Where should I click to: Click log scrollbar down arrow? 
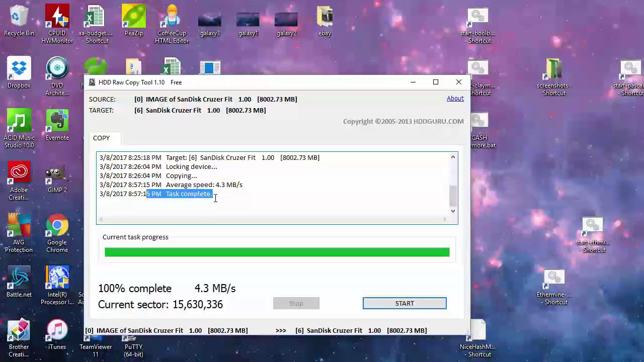[453, 211]
